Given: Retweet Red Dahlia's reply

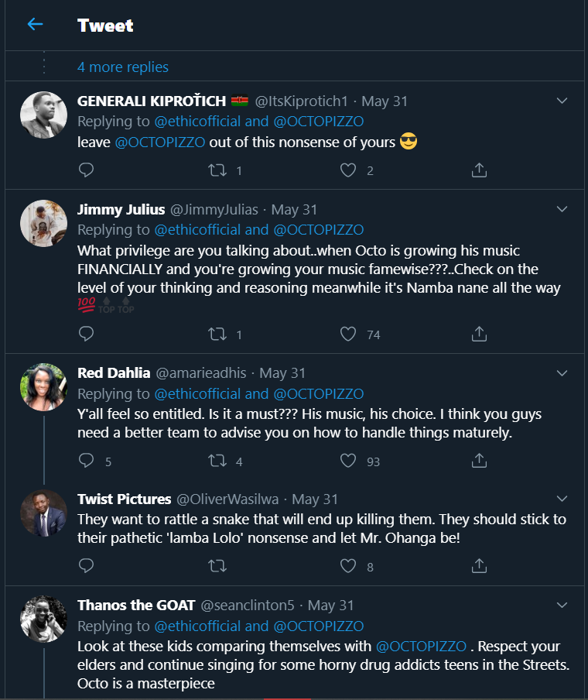Looking at the screenshot, I should (x=217, y=461).
